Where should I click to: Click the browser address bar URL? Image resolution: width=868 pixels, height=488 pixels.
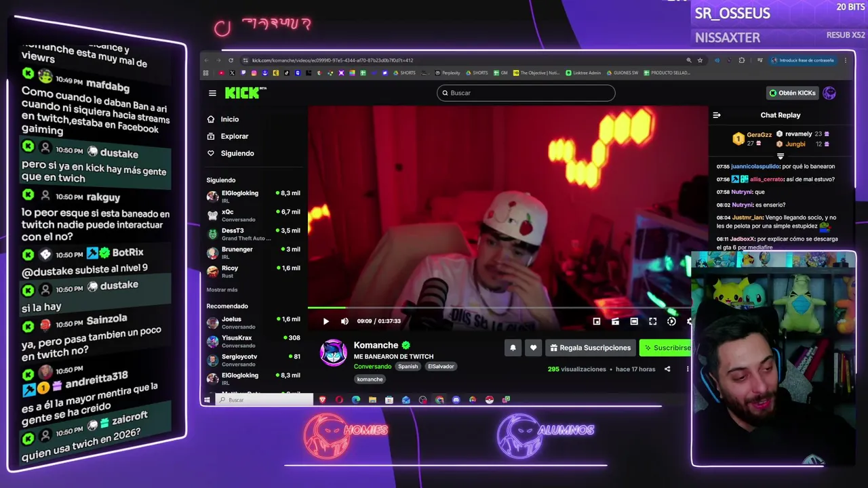click(332, 60)
